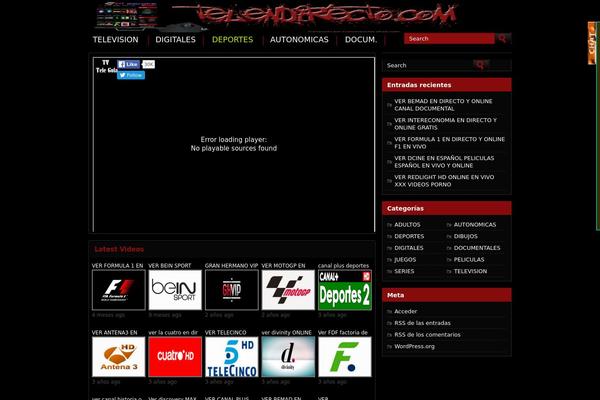Click the Twitter Follow button
600x400 pixels.
131,75
